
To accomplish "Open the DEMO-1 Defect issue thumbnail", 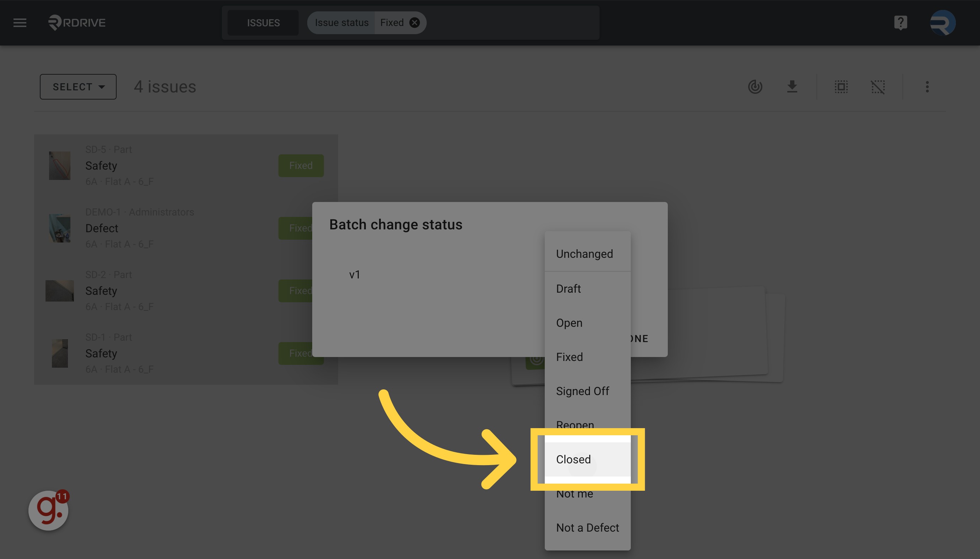I will tap(59, 228).
